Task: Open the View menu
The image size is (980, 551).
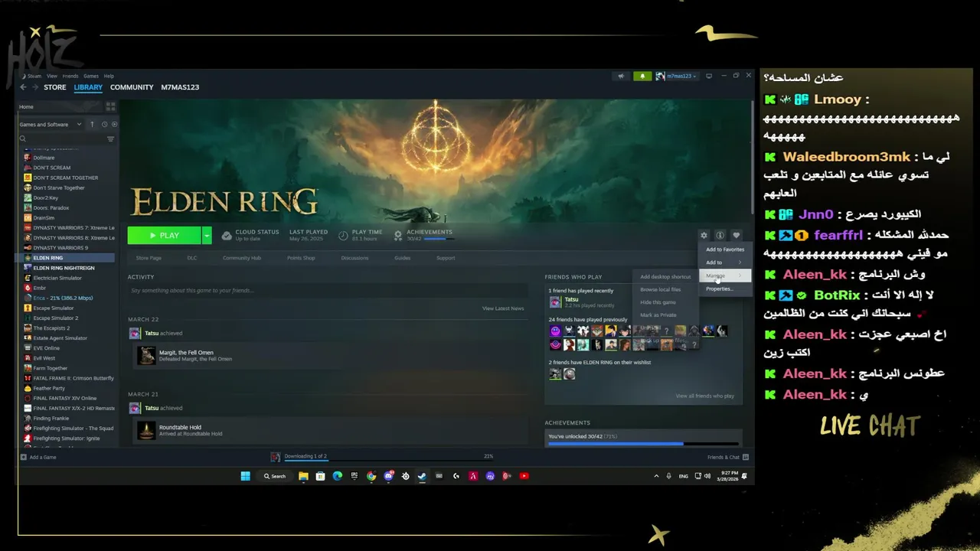Action: pyautogui.click(x=51, y=76)
